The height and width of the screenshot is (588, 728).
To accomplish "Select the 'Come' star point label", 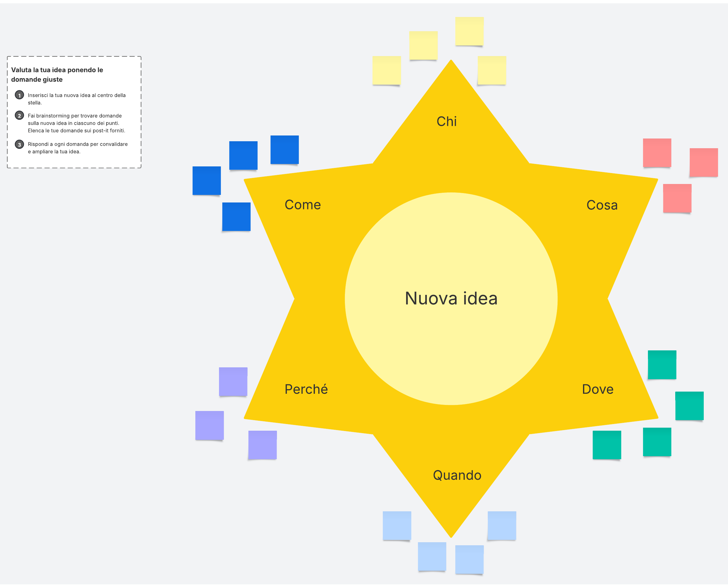I will click(x=302, y=205).
